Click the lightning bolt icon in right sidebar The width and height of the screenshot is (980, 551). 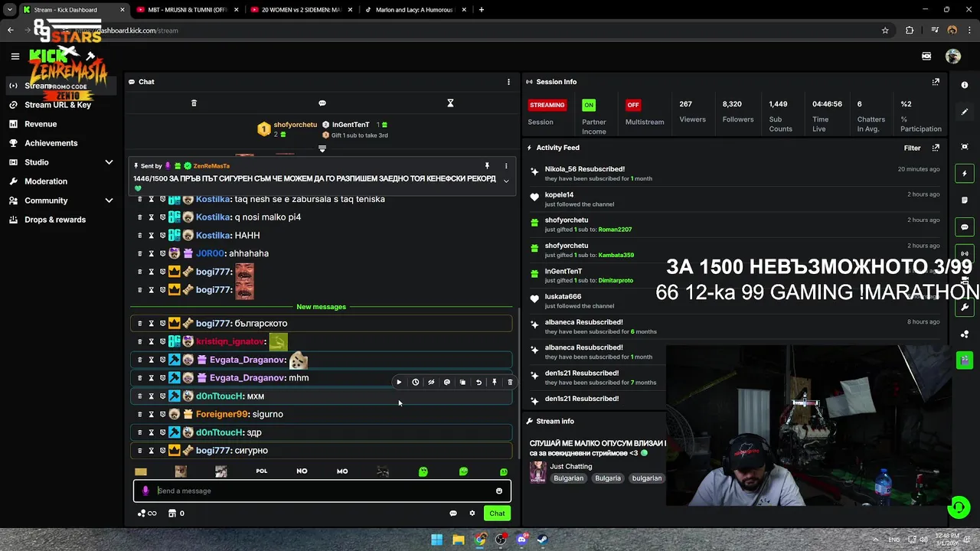tap(965, 174)
